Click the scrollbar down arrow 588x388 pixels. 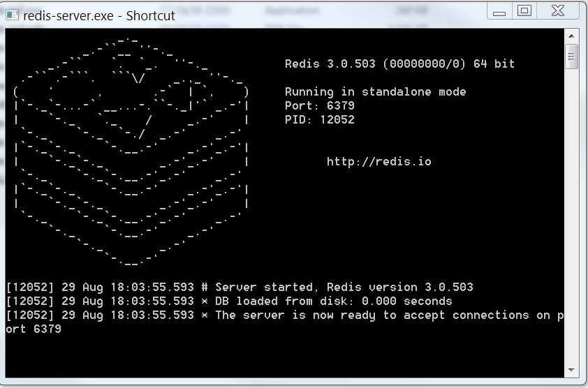click(x=571, y=370)
